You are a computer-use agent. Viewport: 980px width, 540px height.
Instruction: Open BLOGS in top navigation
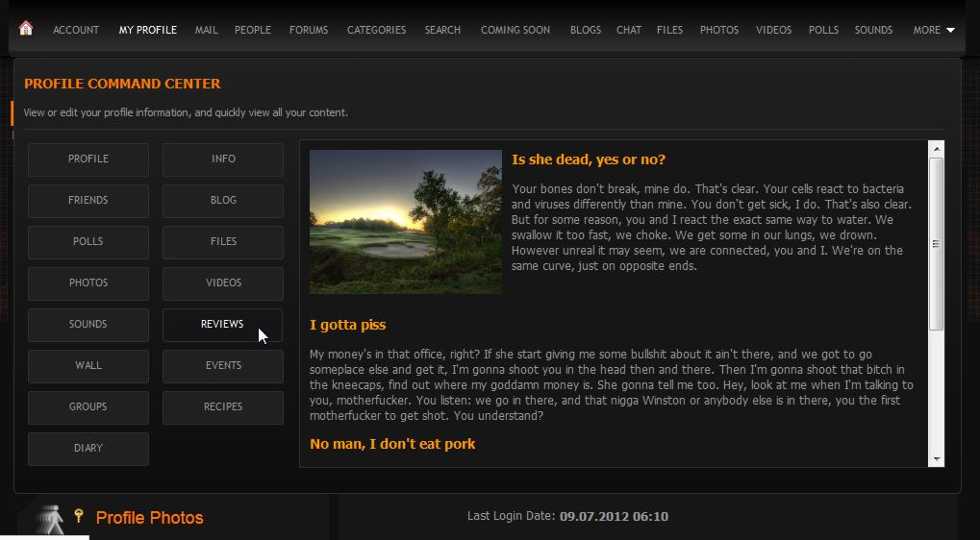(x=586, y=30)
